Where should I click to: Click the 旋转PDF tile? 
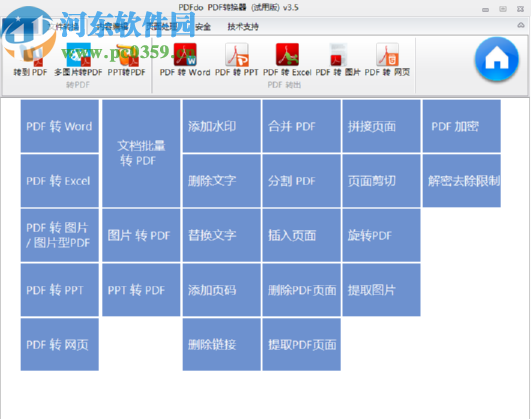(381, 235)
